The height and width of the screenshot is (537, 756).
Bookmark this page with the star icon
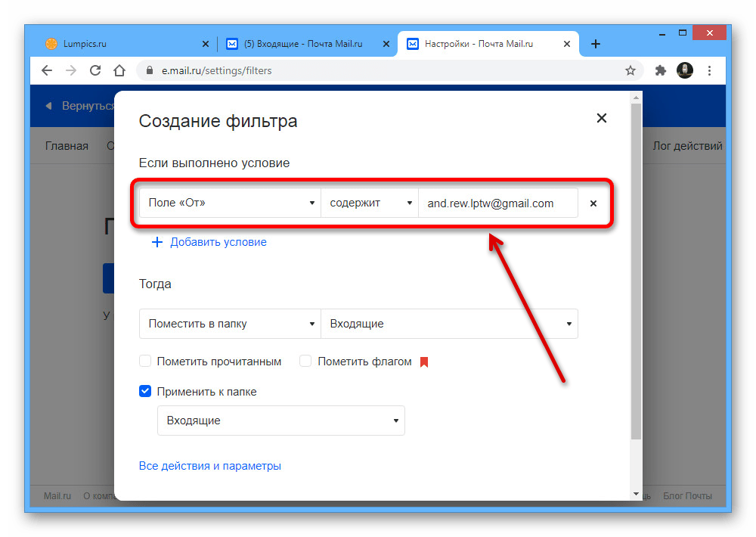pos(631,70)
